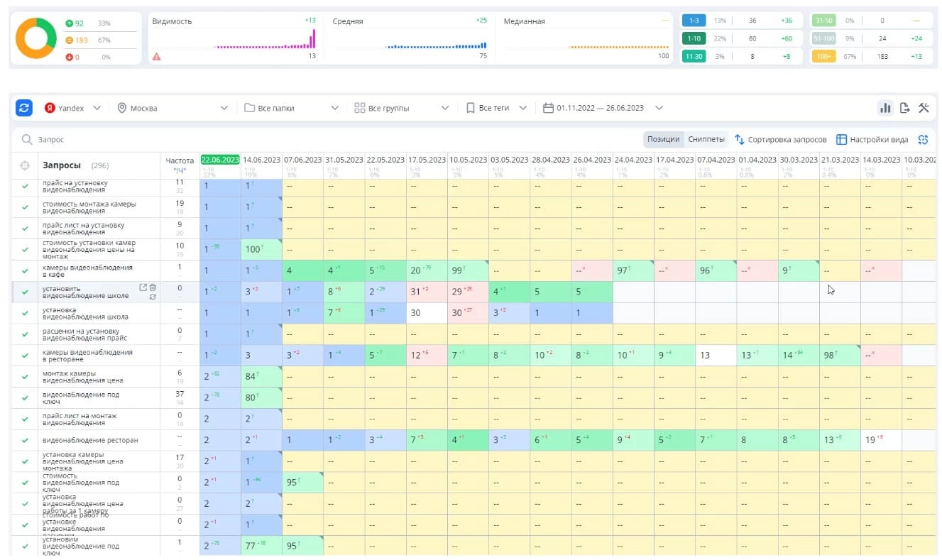Viewport: 942px width, 560px height.
Task: Delete query 'установить видеонаблюдение школе' via trash icon
Action: pos(153,287)
